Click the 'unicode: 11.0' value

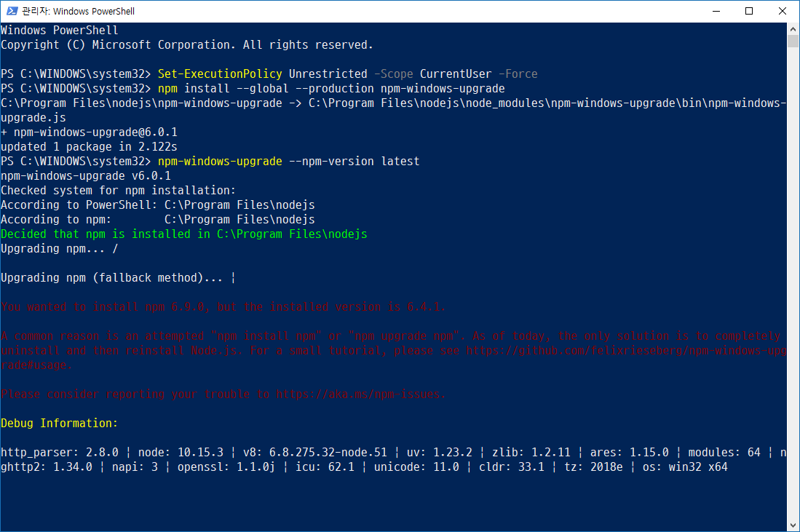(x=416, y=467)
